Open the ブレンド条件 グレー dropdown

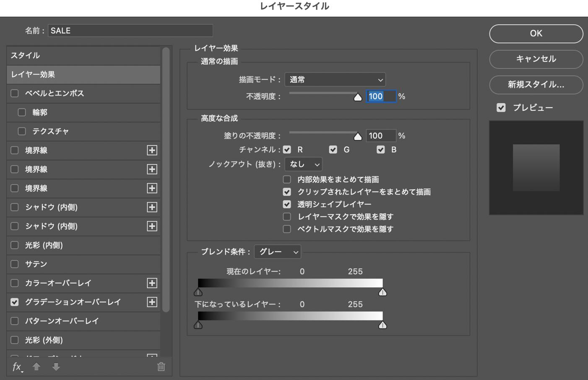(278, 252)
